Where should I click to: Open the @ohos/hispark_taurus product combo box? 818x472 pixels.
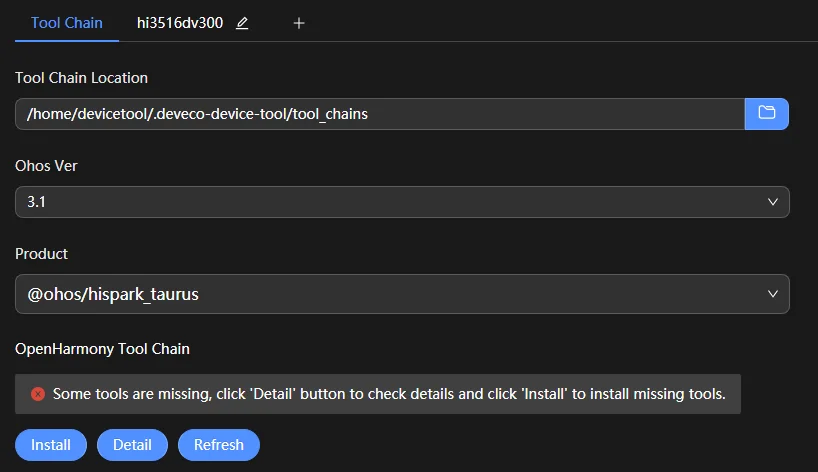[402, 294]
